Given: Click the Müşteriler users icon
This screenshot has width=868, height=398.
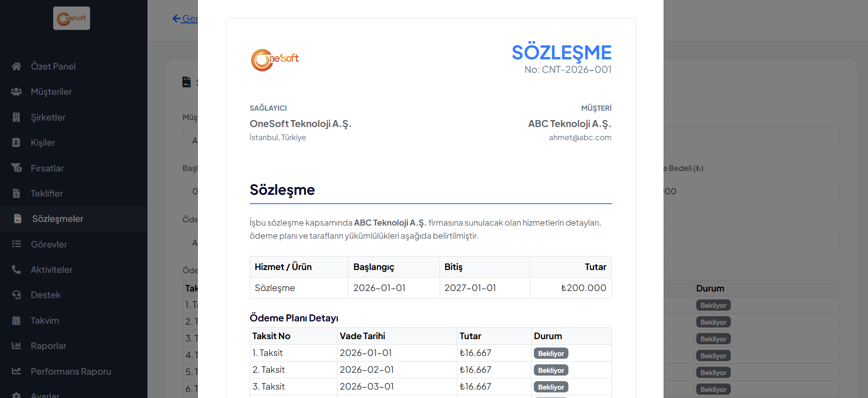Looking at the screenshot, I should click(x=16, y=92).
